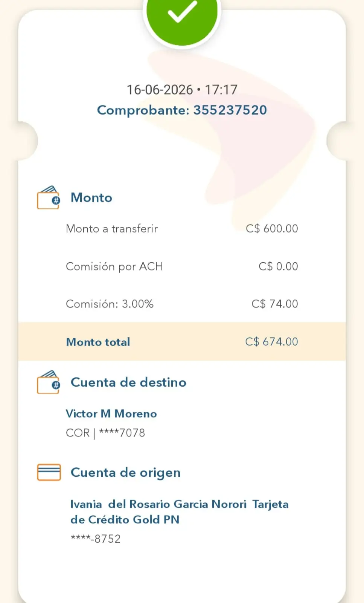Select recipient name Victor M Moreno
364x603 pixels.
(x=111, y=413)
